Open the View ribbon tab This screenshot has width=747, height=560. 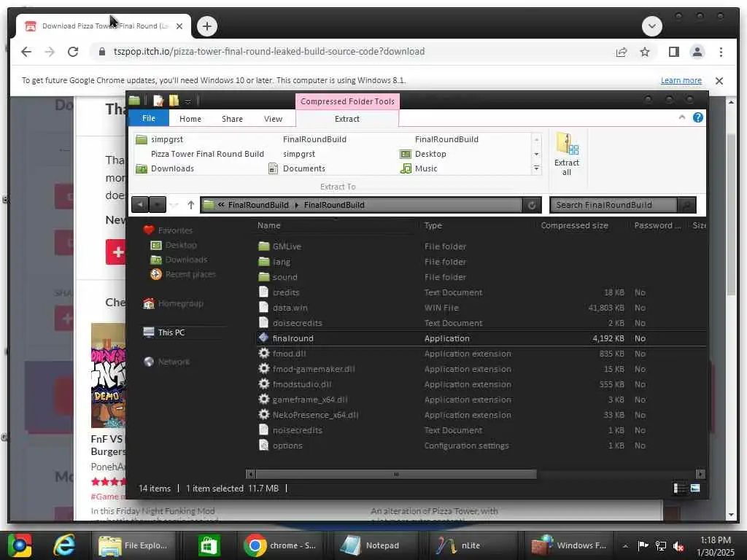tap(273, 119)
